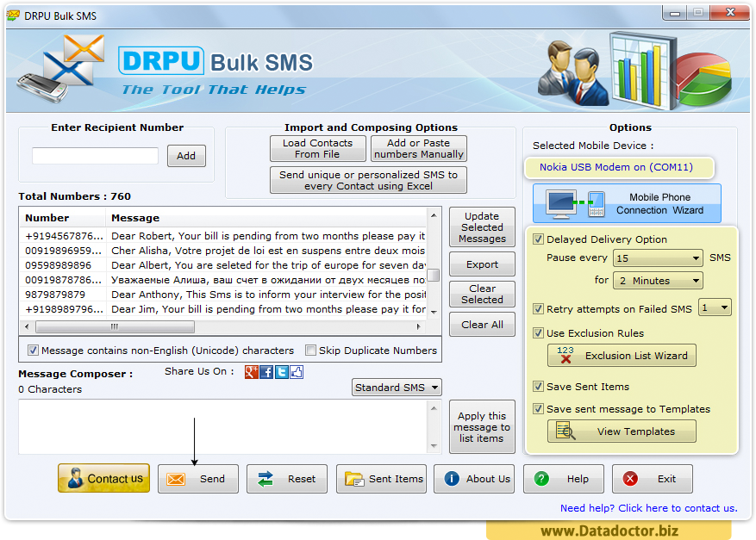The width and height of the screenshot is (756, 540).
Task: Click the Facebook share icon
Action: (266, 372)
